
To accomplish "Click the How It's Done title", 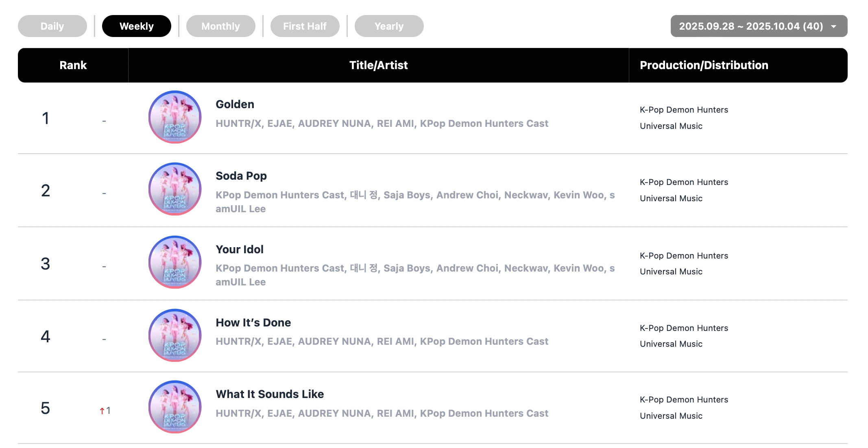I will pyautogui.click(x=253, y=323).
